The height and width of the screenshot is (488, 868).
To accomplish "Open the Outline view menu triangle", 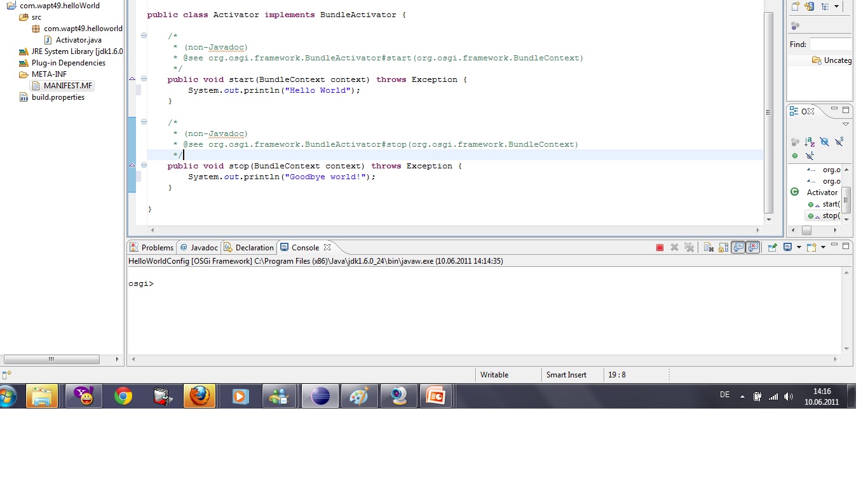I will [845, 125].
